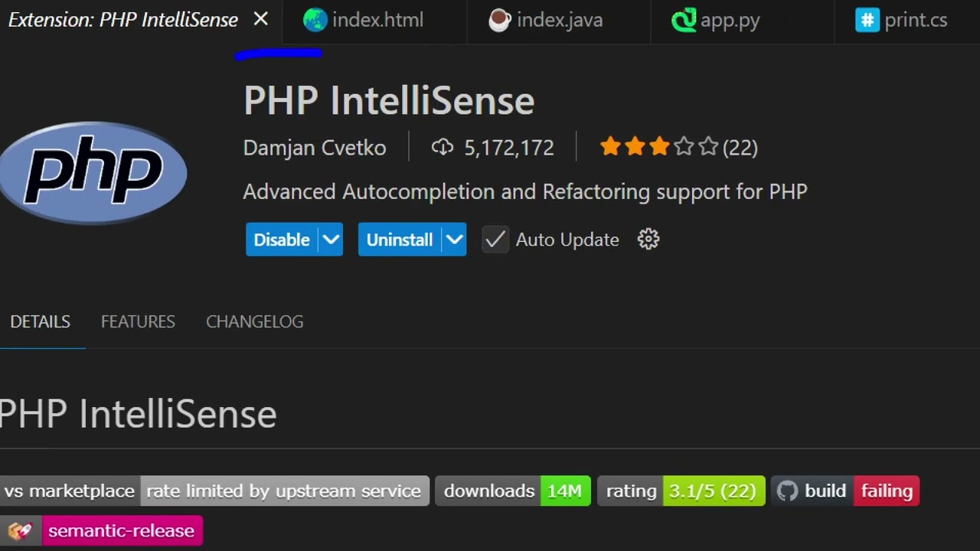Open the CHANGELOG tab
The height and width of the screenshot is (551, 980).
pyautogui.click(x=255, y=321)
